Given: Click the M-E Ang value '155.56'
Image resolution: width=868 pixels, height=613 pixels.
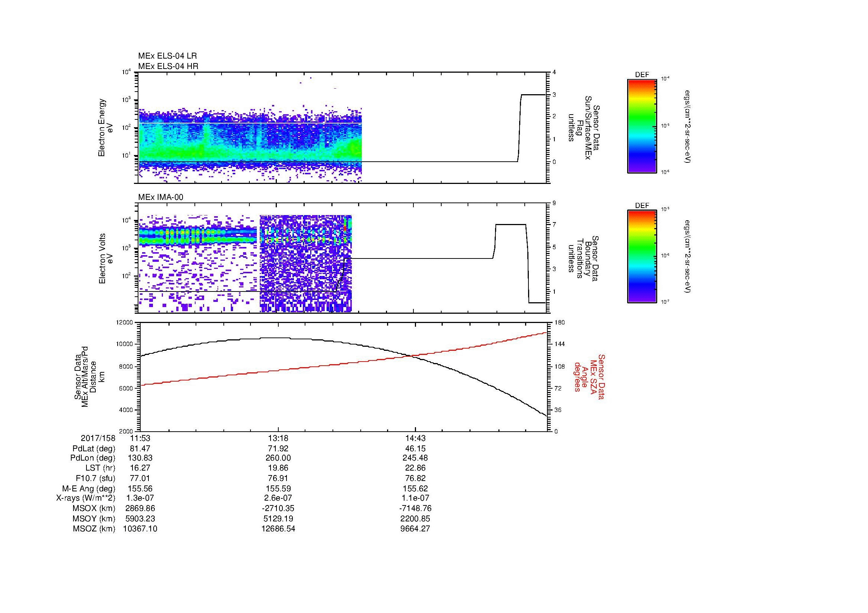Looking at the screenshot, I should click(140, 489).
